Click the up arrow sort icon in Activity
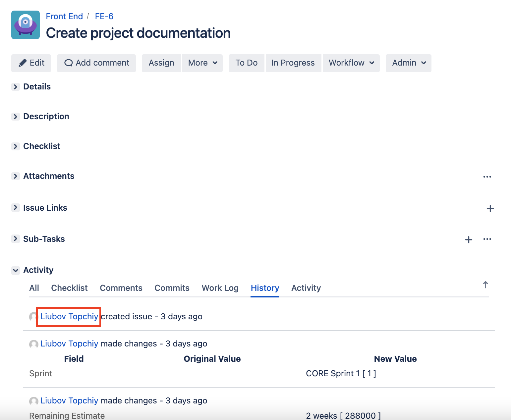 click(x=485, y=285)
